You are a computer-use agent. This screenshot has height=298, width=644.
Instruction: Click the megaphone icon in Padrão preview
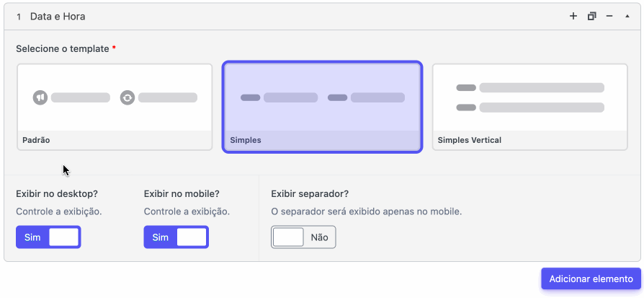pos(40,97)
